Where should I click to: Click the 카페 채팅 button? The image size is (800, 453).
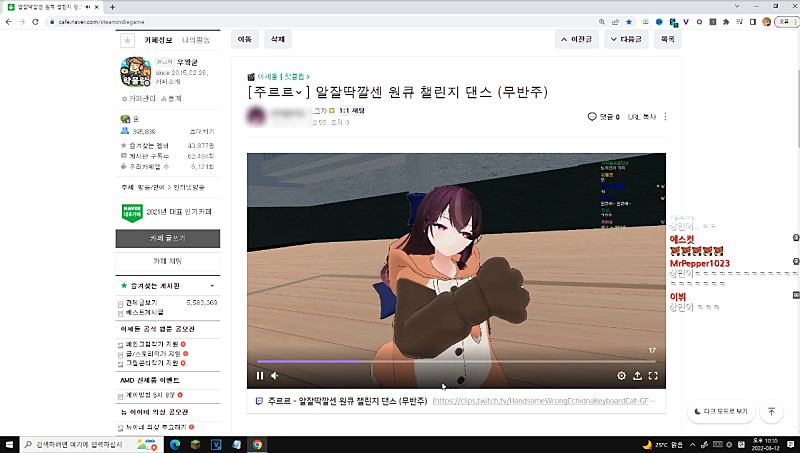pos(168,261)
